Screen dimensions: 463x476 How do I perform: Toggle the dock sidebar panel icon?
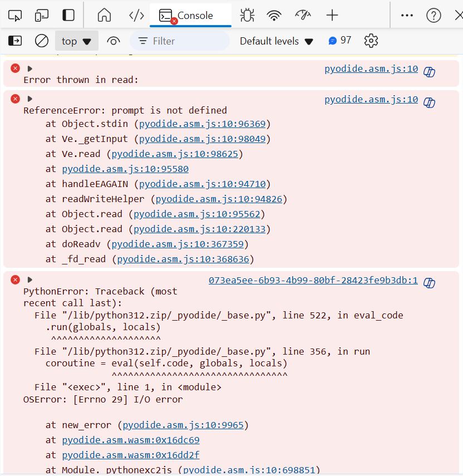[x=68, y=15]
